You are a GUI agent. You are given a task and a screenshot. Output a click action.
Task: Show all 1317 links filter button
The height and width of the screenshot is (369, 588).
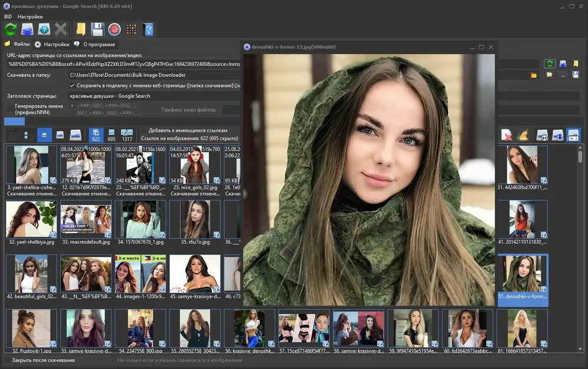[127, 135]
